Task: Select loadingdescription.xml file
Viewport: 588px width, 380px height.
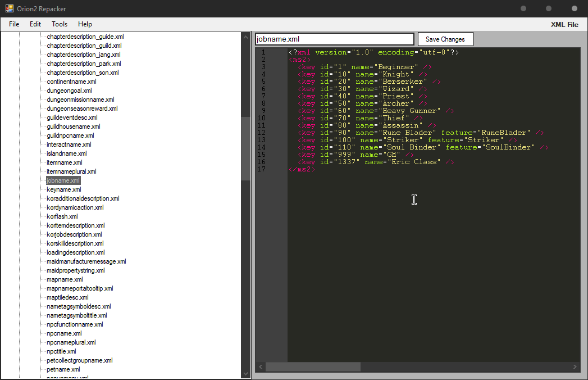Action: (75, 253)
